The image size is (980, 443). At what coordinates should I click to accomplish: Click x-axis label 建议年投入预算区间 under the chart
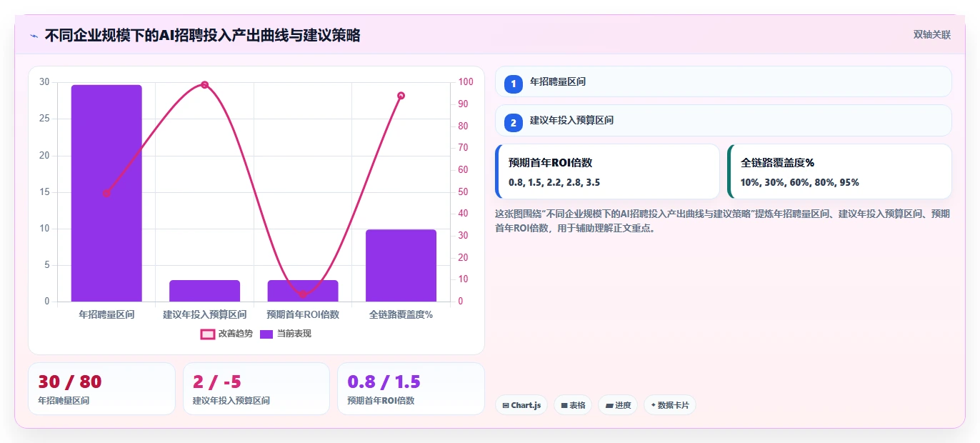point(204,314)
